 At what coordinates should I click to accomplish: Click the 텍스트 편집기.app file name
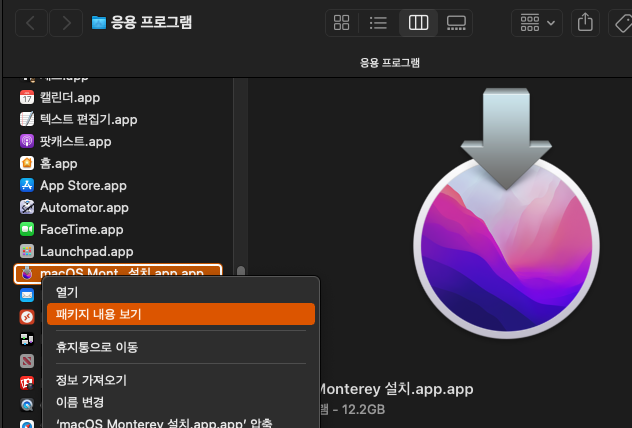coord(88,119)
